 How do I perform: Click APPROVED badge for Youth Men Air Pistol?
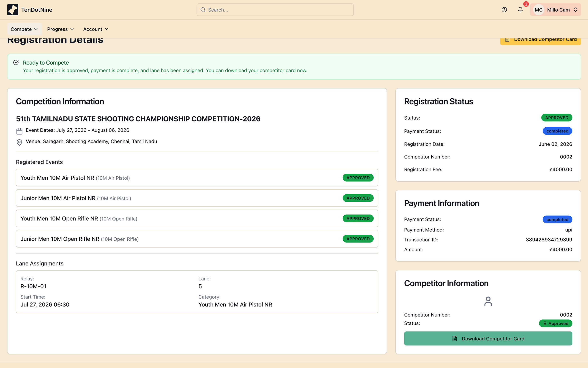click(x=358, y=178)
